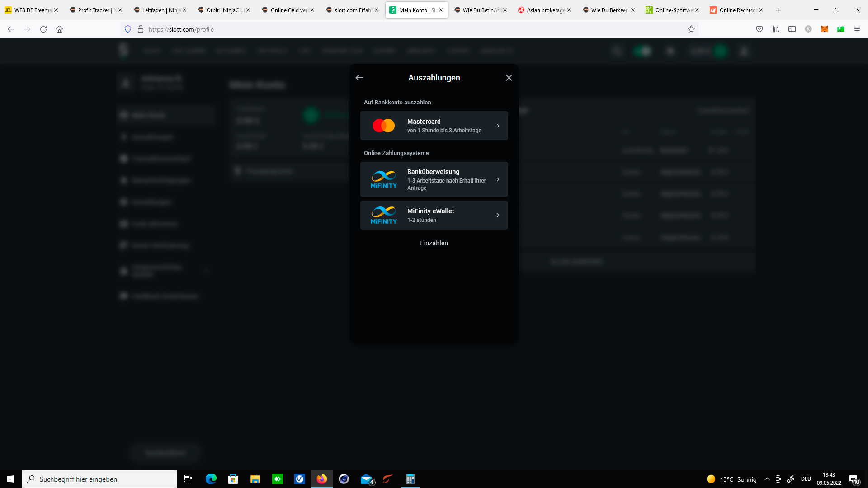Open the Mail app from taskbar
868x488 pixels.
pyautogui.click(x=366, y=479)
